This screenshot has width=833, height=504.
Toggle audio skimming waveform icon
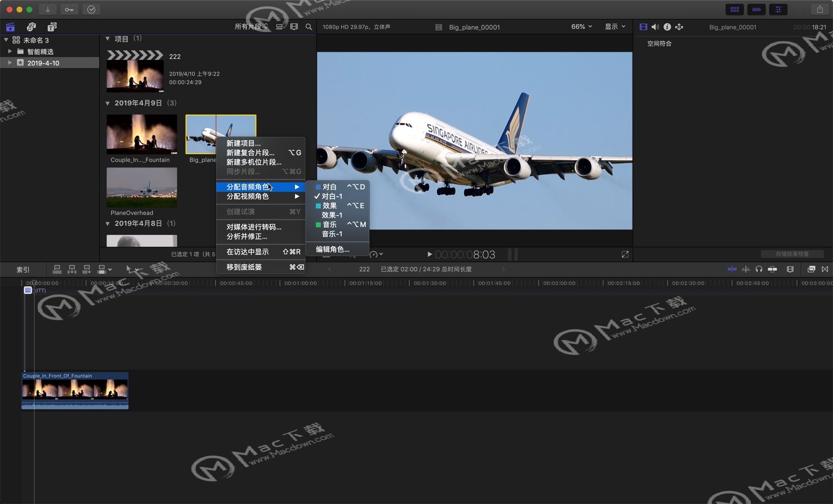746,269
